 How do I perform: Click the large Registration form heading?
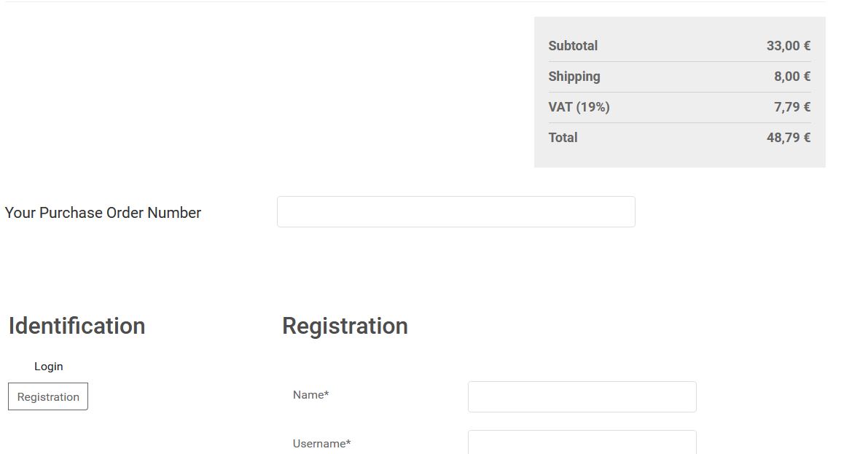coord(345,326)
